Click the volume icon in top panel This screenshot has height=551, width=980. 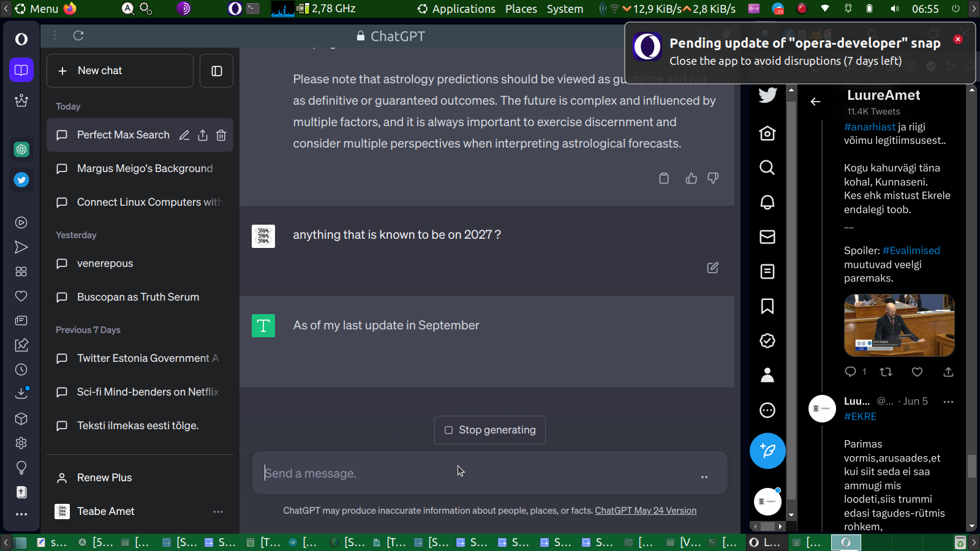(895, 9)
